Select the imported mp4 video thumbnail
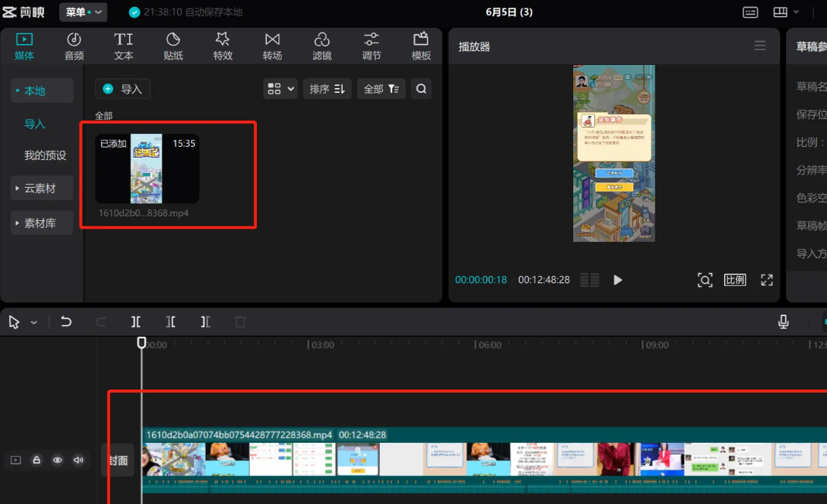The width and height of the screenshot is (827, 504). 147,169
